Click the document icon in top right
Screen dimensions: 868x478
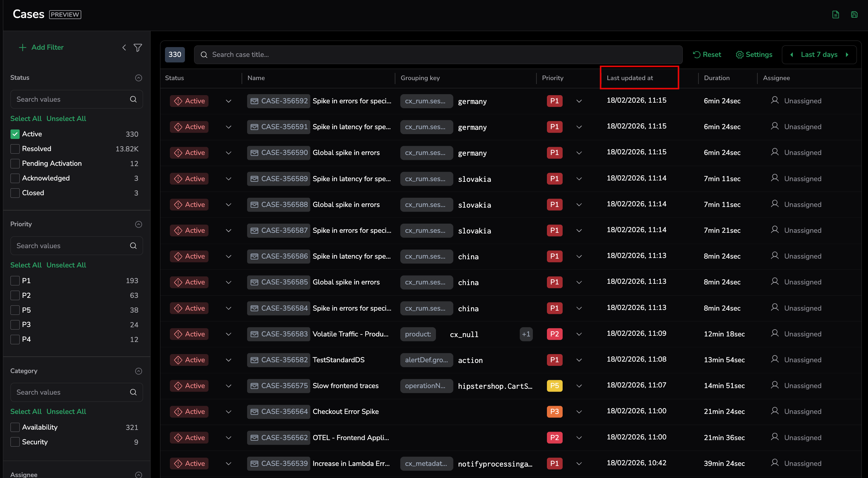(x=835, y=14)
